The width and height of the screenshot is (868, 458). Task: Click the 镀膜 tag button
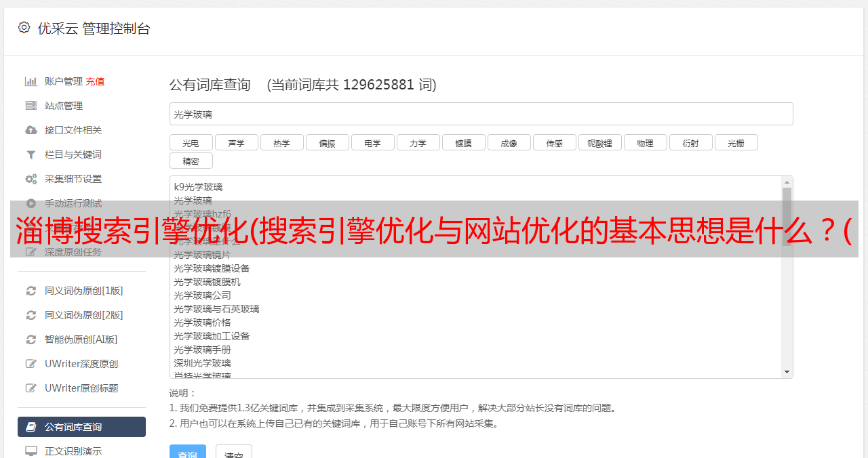463,142
